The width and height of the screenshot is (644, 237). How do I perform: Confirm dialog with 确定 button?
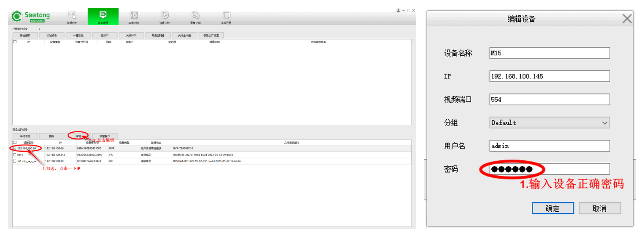[x=552, y=208]
